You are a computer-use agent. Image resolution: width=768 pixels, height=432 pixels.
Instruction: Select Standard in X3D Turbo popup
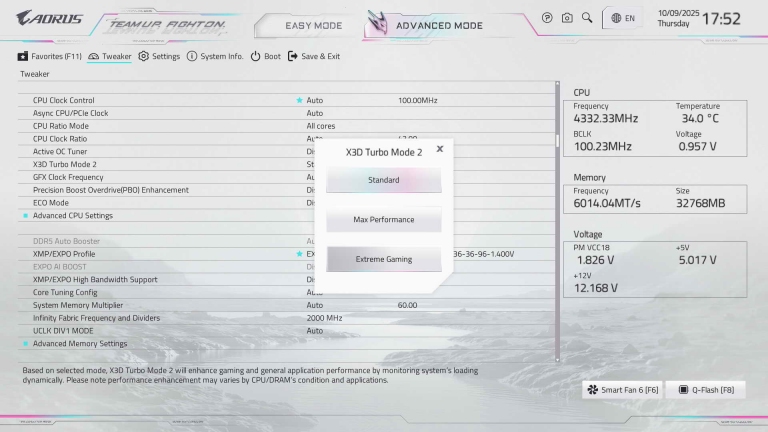click(x=383, y=180)
